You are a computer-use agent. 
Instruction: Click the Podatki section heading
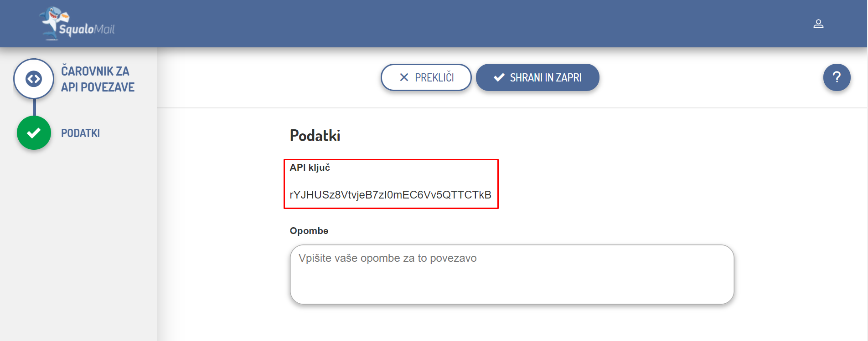click(315, 136)
